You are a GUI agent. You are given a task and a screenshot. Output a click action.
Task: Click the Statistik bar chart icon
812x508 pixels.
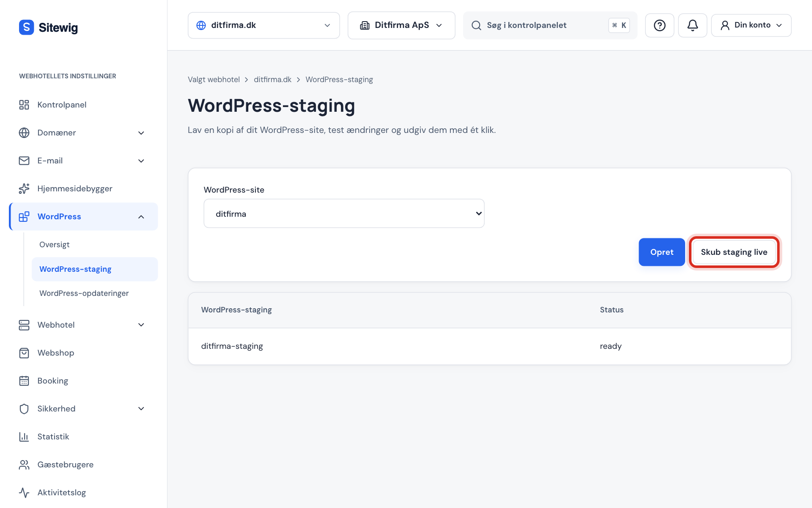pyautogui.click(x=24, y=436)
